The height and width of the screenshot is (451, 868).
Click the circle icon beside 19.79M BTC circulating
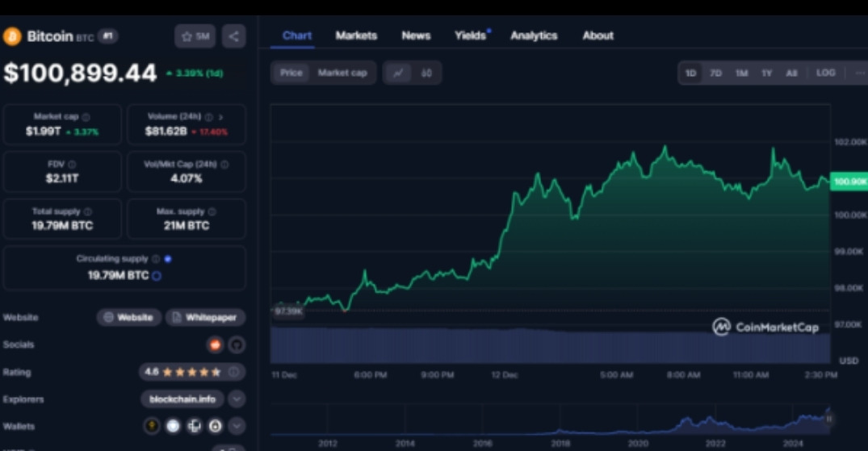pyautogui.click(x=157, y=276)
